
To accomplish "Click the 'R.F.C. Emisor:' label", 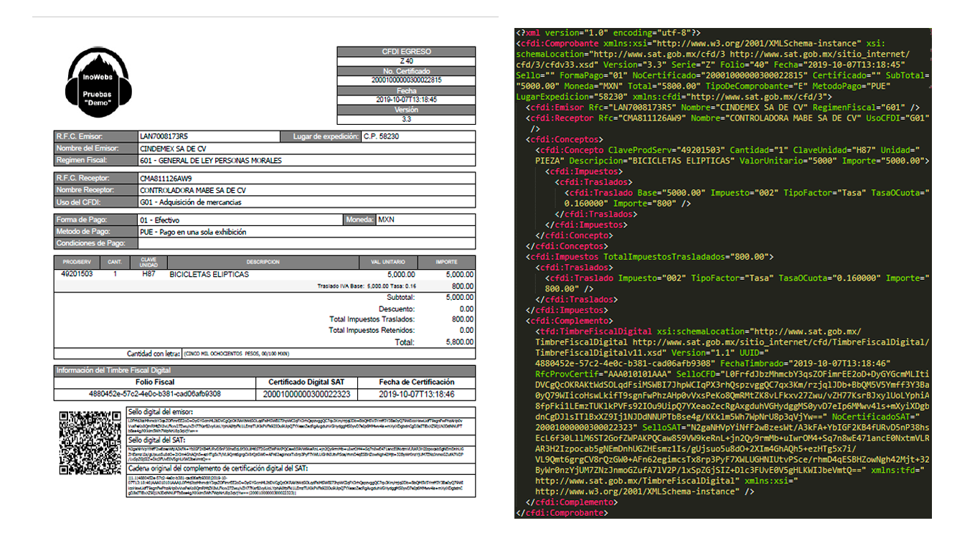I will point(80,136).
